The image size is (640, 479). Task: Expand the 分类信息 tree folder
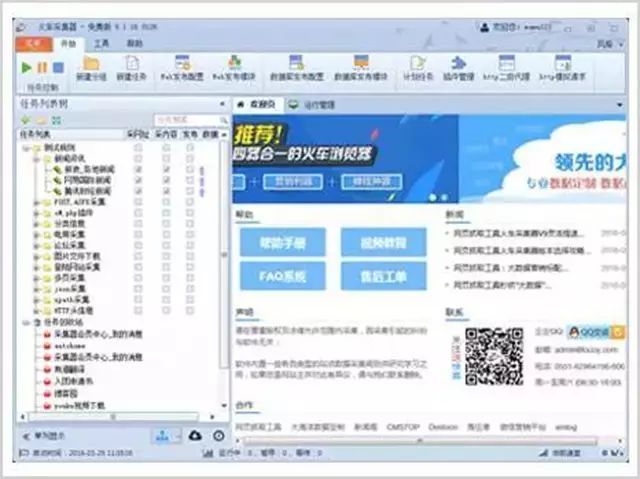click(x=37, y=223)
